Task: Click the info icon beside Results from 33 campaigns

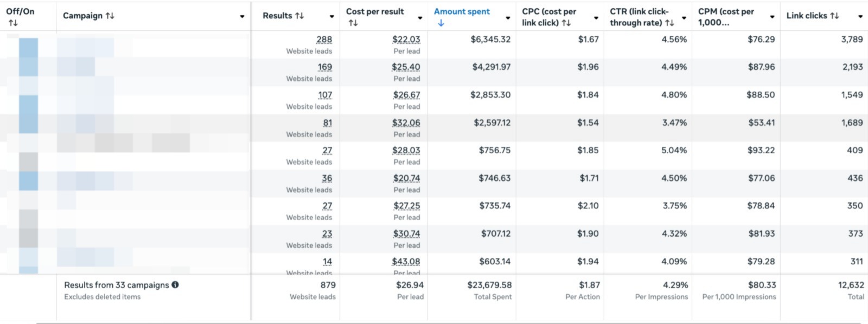Action: coord(175,285)
